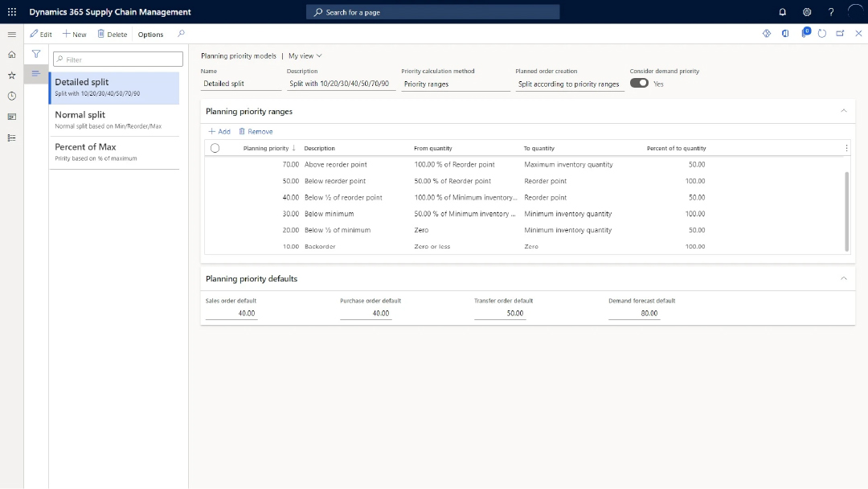Toggle Consider demand priority switch
The image size is (868, 489).
click(639, 83)
